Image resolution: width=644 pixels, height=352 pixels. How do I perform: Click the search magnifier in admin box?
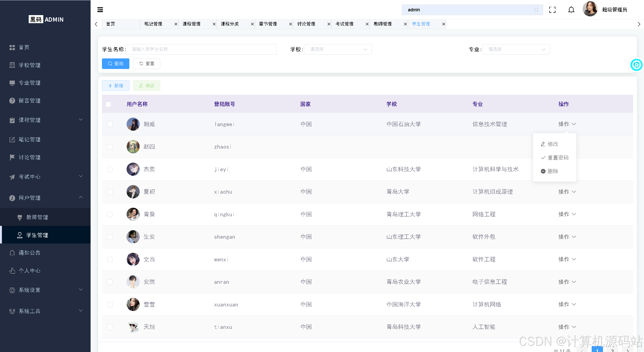coord(536,10)
